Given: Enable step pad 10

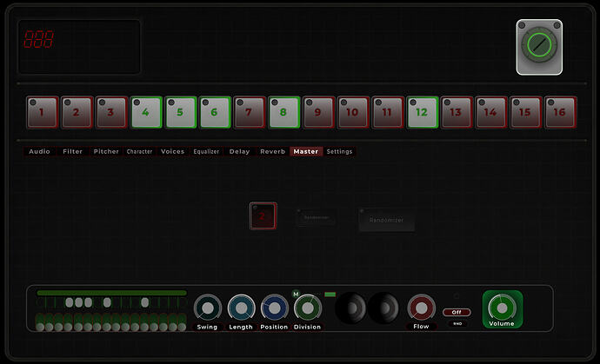Looking at the screenshot, I should click(x=353, y=112).
